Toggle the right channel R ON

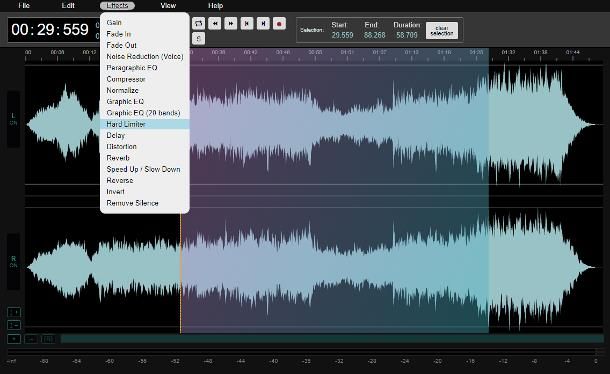[14, 262]
